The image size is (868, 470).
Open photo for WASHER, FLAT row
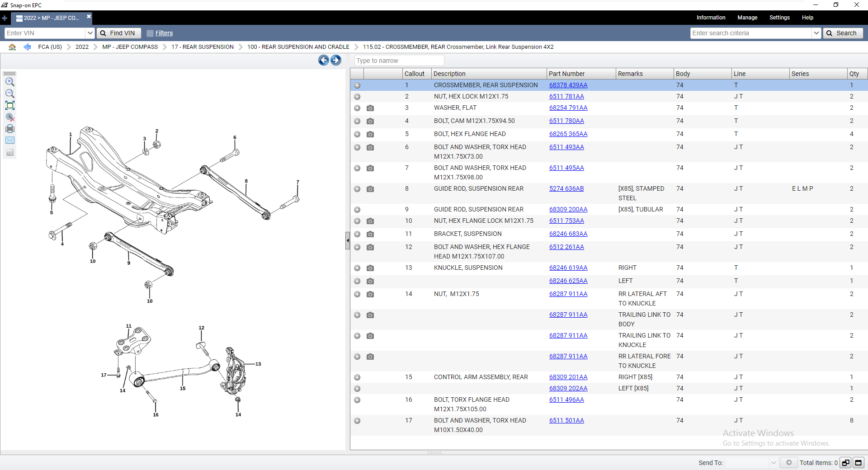370,108
